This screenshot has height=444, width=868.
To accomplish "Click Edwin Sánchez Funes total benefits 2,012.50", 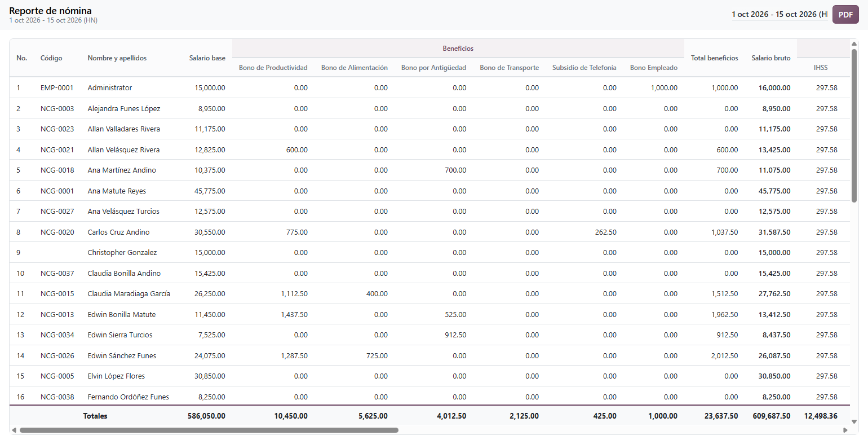I will (724, 355).
